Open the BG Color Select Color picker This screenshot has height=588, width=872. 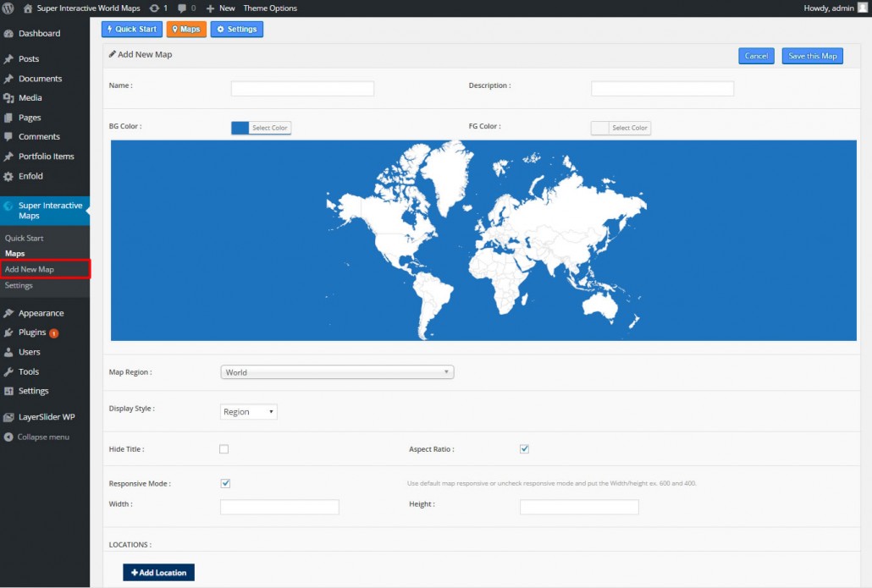click(x=269, y=127)
